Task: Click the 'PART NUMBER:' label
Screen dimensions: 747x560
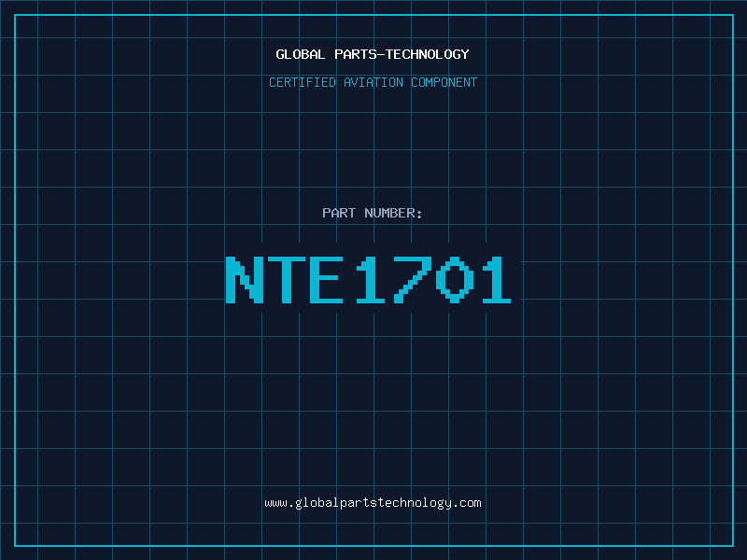Action: (x=372, y=213)
